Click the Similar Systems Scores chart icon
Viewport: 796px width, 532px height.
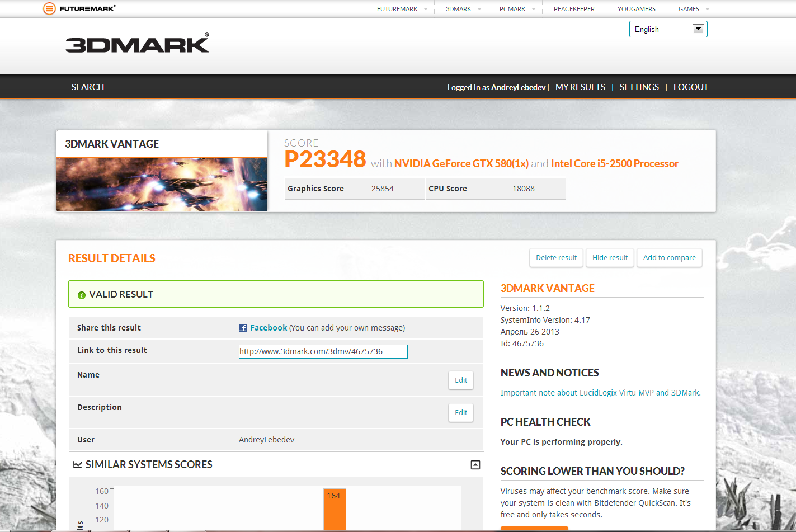(77, 465)
